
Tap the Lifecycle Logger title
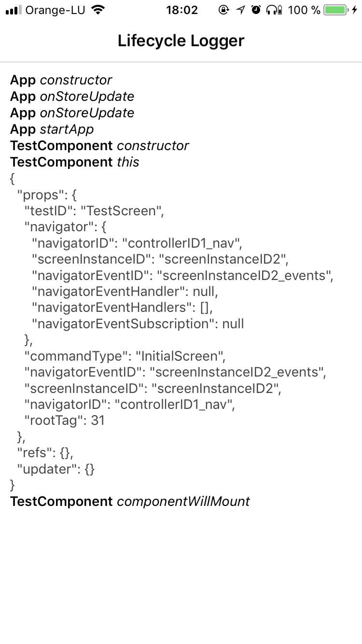click(181, 41)
